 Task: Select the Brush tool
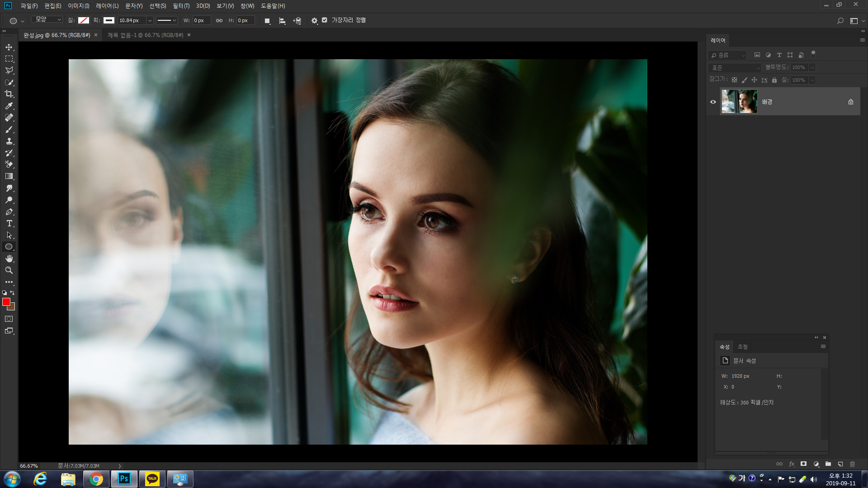(x=9, y=130)
